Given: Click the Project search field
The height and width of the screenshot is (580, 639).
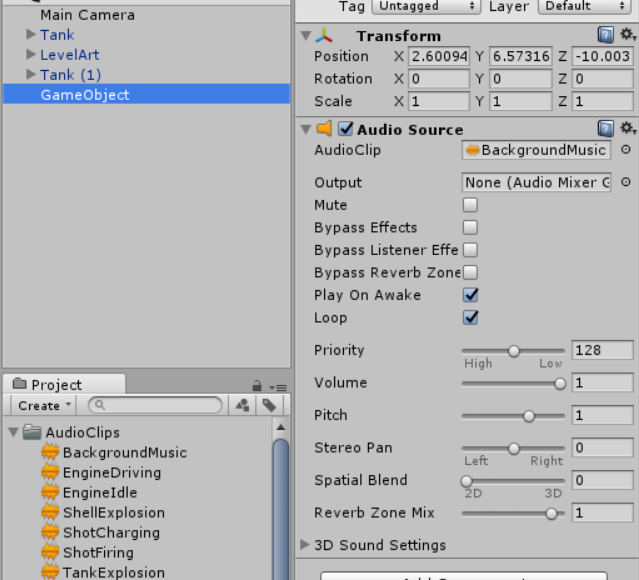Looking at the screenshot, I should pyautogui.click(x=155, y=405).
